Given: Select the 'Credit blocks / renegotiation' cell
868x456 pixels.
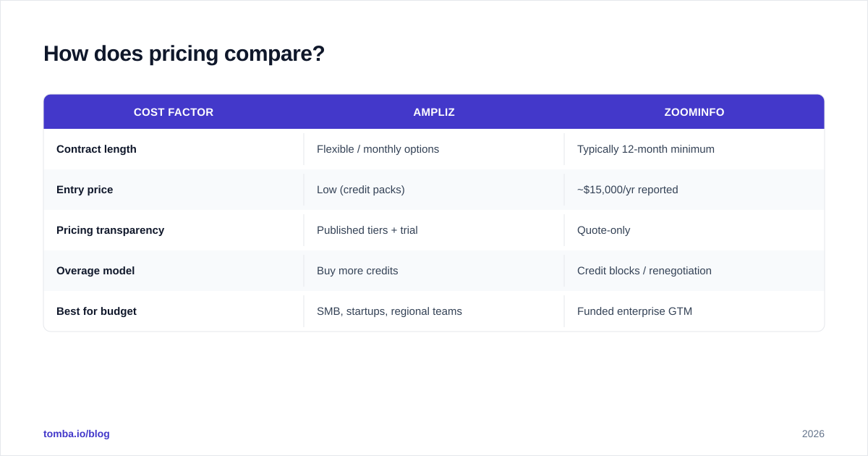Looking at the screenshot, I should (694, 271).
